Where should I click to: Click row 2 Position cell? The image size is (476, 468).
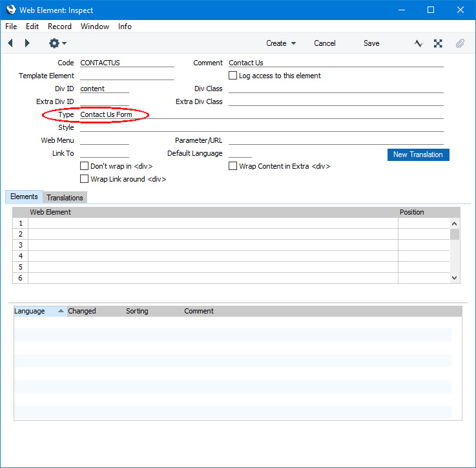[424, 234]
